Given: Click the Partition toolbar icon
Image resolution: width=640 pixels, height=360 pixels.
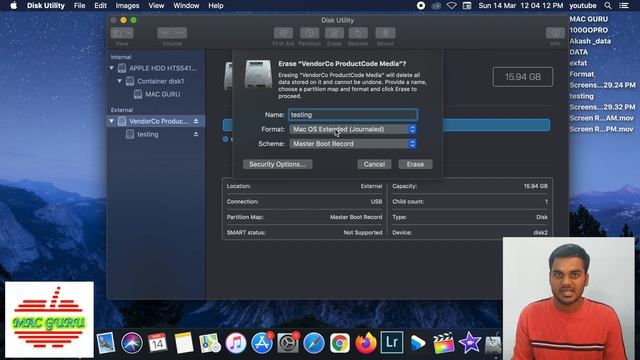Looking at the screenshot, I should click(x=309, y=33).
